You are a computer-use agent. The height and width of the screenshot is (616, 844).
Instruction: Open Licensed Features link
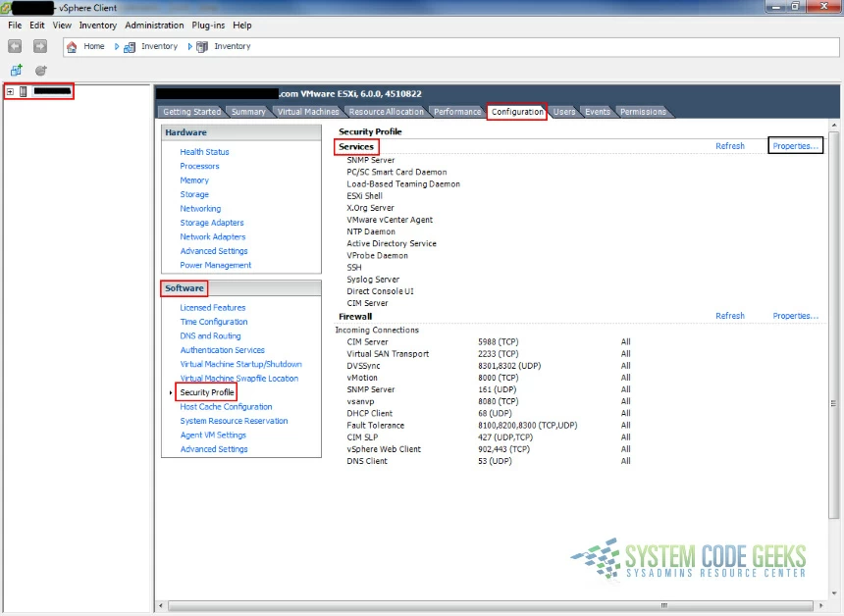click(213, 308)
